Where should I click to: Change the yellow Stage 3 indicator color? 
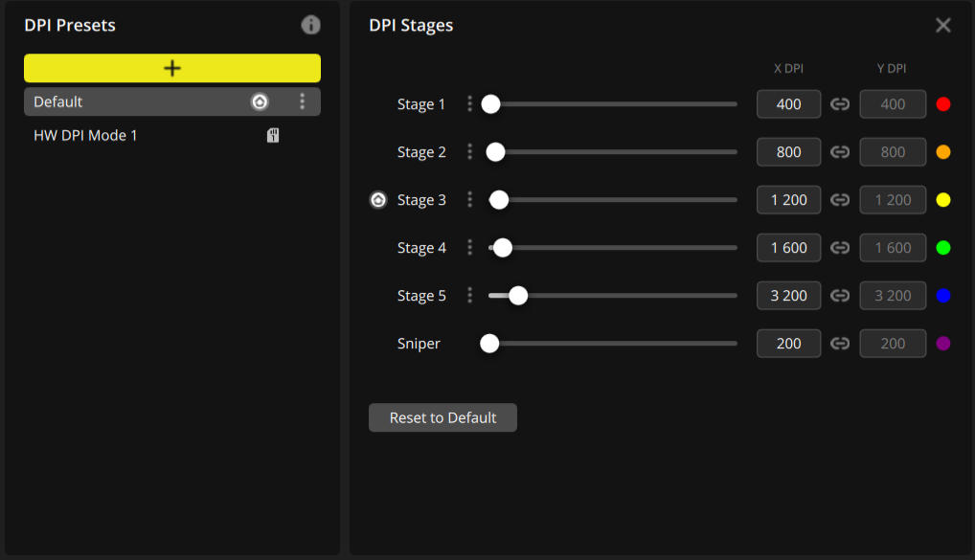(x=943, y=200)
